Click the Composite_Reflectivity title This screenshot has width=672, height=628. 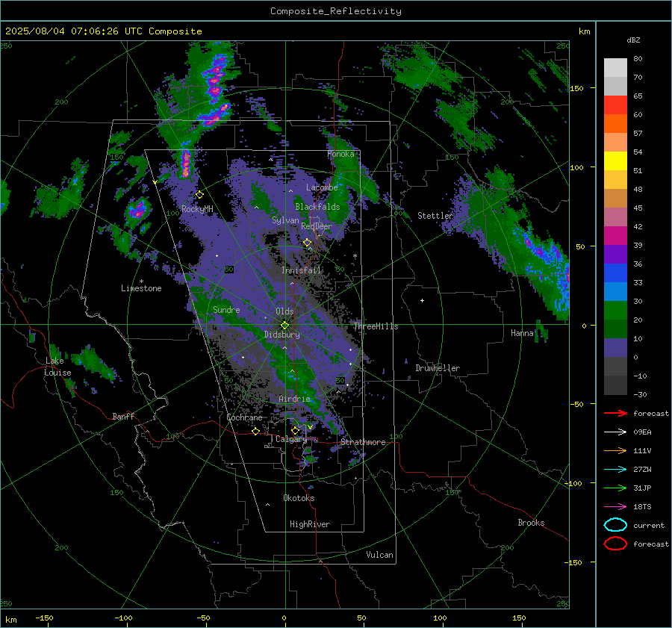pos(336,11)
